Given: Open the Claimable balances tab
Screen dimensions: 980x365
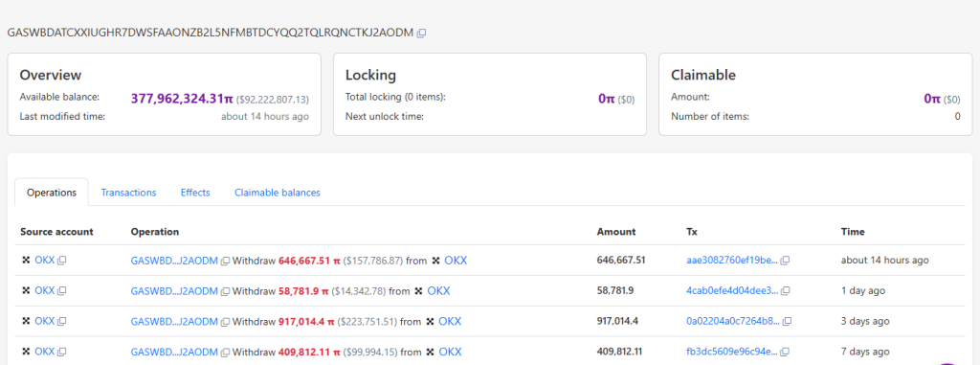Looking at the screenshot, I should pyautogui.click(x=278, y=193).
